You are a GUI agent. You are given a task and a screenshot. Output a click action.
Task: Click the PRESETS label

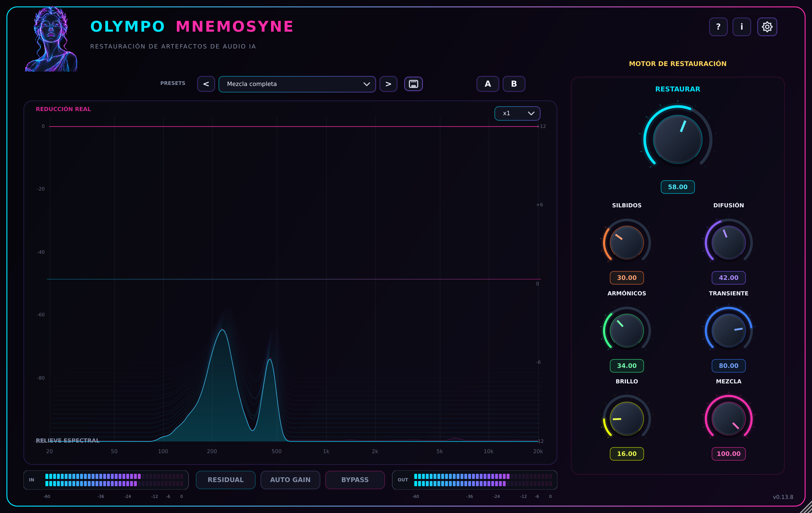[173, 83]
